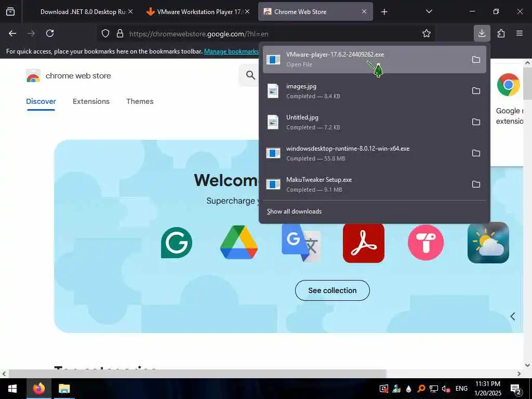Viewport: 532px width, 399px height.
Task: Open notification center in taskbar
Action: click(x=516, y=389)
